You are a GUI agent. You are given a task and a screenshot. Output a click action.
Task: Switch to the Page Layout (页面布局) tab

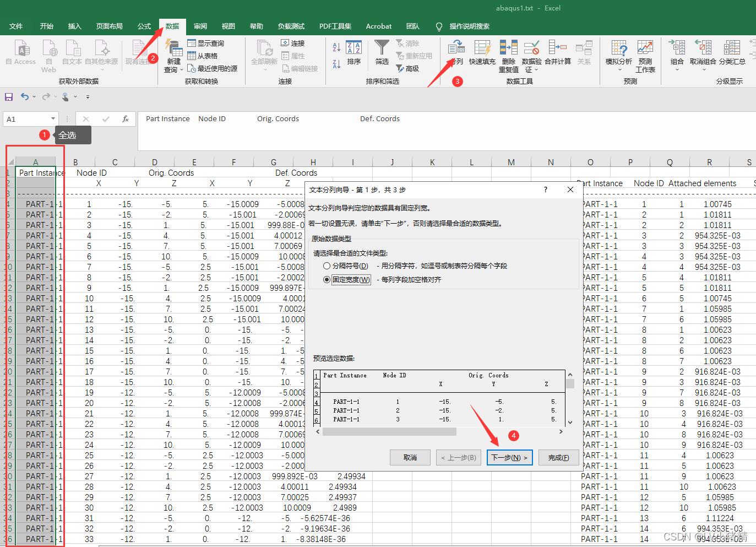[x=109, y=26]
